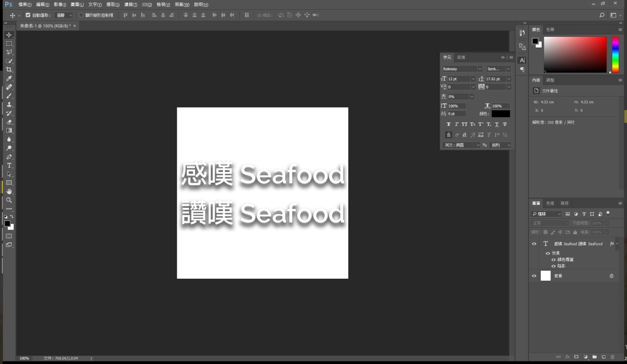Viewport: 627px width, 364px height.
Task: Toggle underline text style button
Action: [497, 124]
